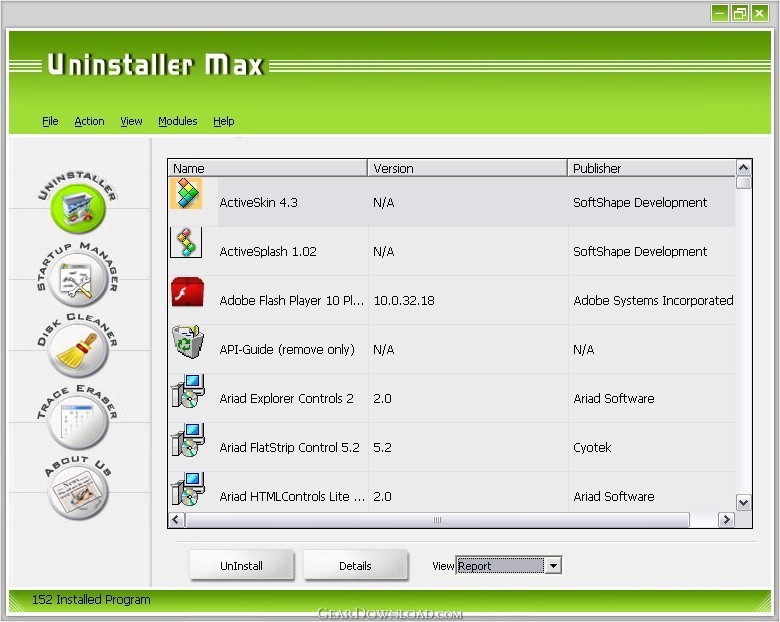Click the Ariad Explorer Controls 2 installer icon

click(x=188, y=391)
